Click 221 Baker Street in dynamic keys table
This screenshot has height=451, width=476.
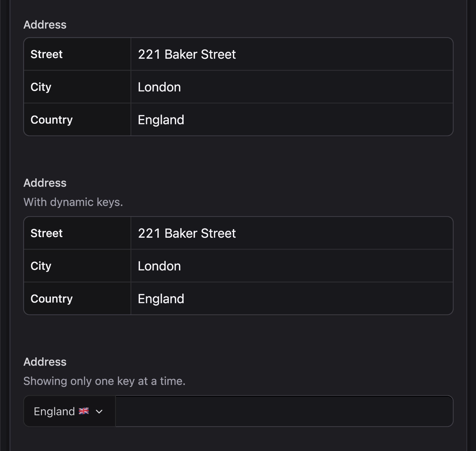[x=187, y=233]
